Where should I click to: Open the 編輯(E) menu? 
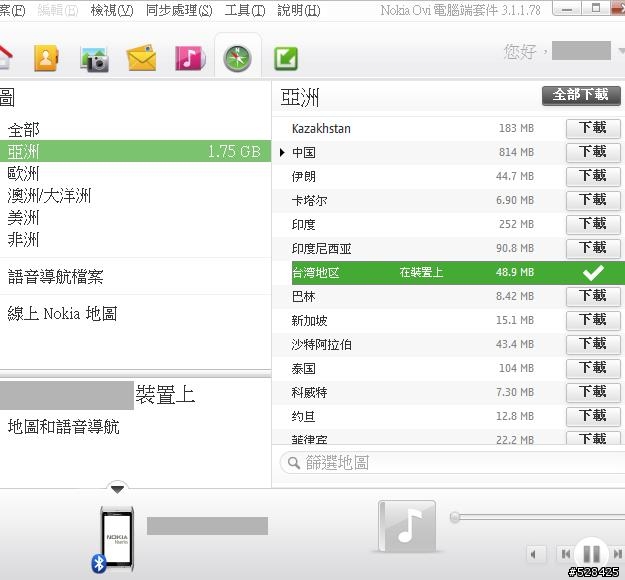pyautogui.click(x=58, y=10)
